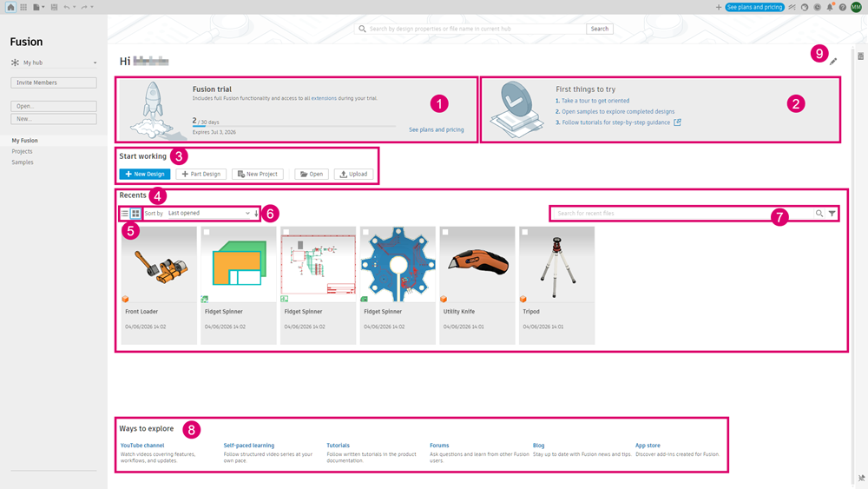Click the pencil edit icon near Hi greeting

pos(833,62)
